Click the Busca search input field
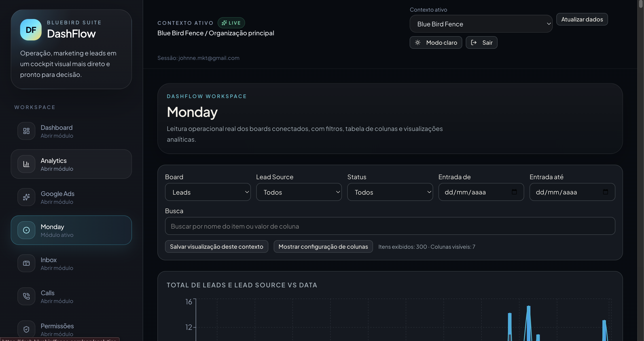The width and height of the screenshot is (644, 341). (x=390, y=226)
